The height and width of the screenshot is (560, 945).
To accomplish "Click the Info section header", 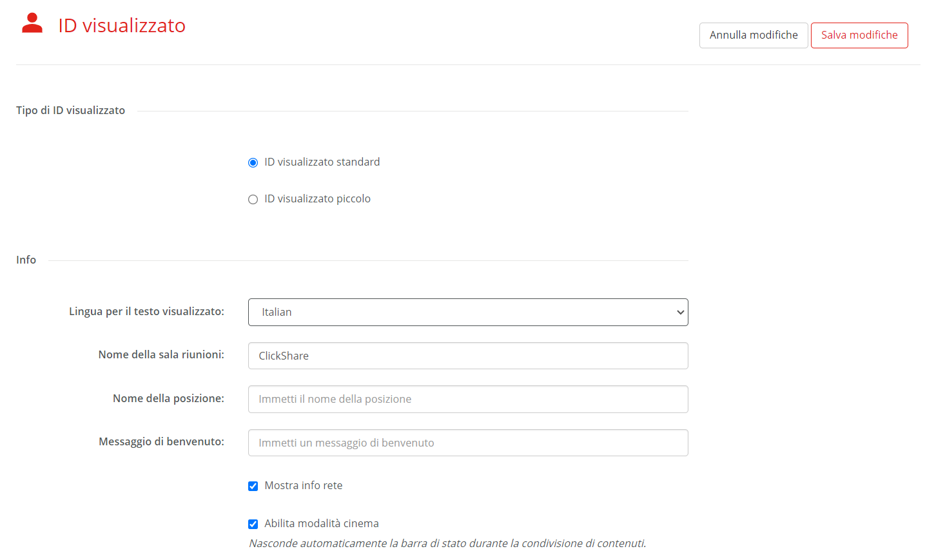I will [26, 260].
